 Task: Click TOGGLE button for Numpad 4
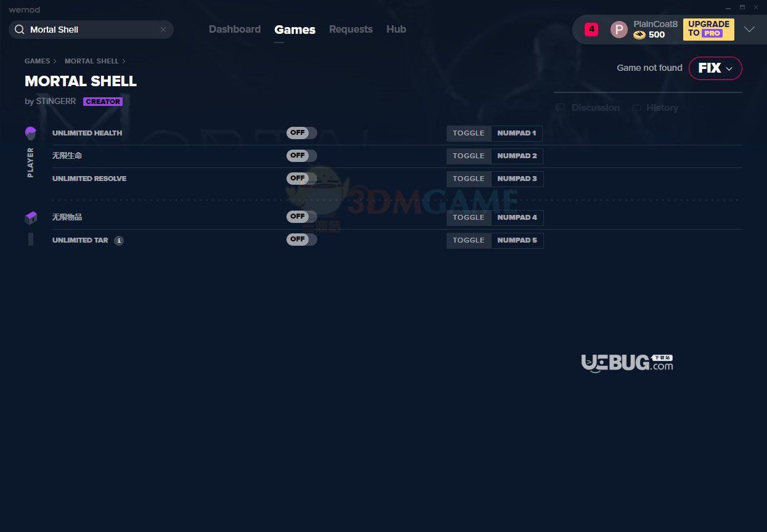[x=469, y=217]
